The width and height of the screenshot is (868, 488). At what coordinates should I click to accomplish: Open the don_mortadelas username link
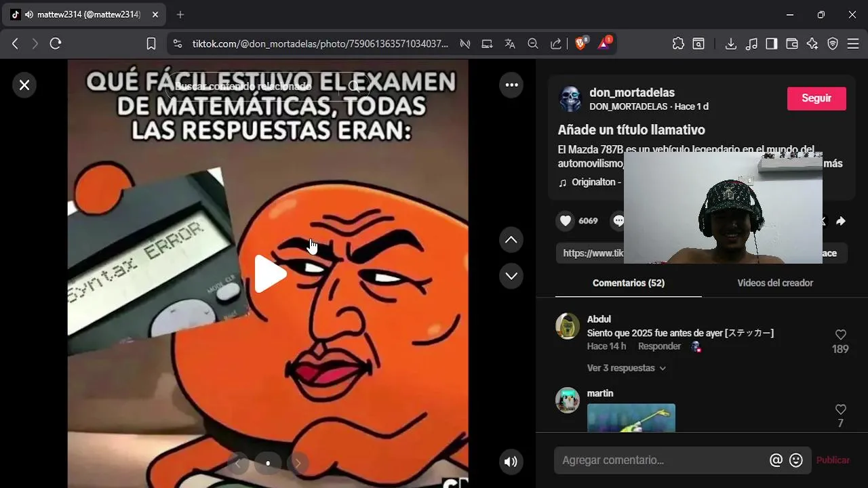click(x=632, y=93)
